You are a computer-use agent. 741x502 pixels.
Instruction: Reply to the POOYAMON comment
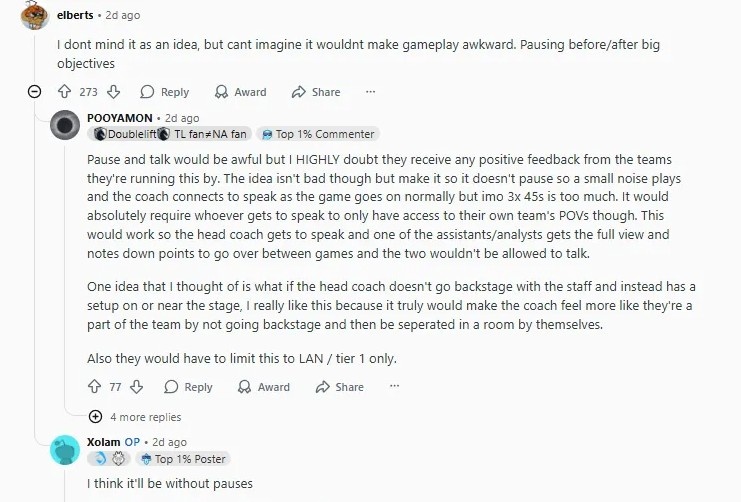click(189, 387)
